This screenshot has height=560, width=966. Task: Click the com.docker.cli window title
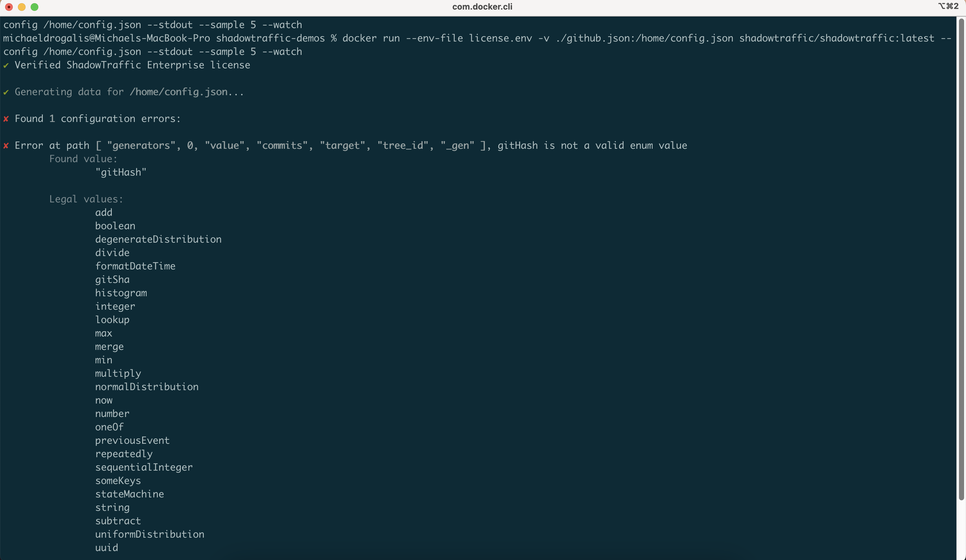tap(482, 6)
